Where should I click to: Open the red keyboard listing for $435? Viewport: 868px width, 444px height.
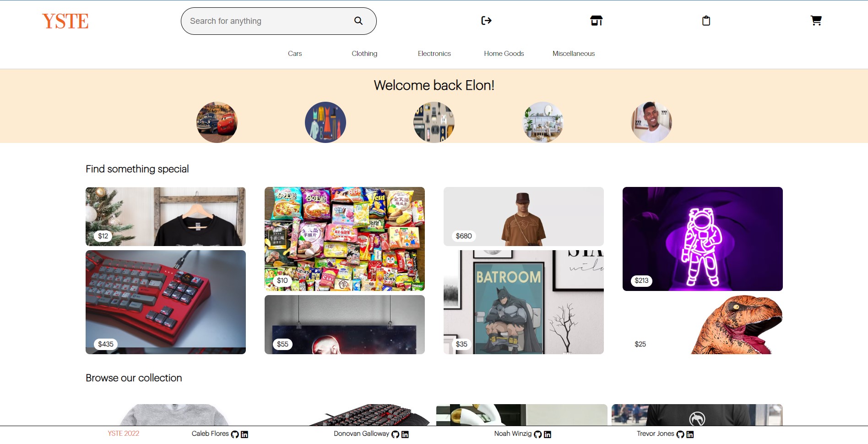pyautogui.click(x=166, y=302)
